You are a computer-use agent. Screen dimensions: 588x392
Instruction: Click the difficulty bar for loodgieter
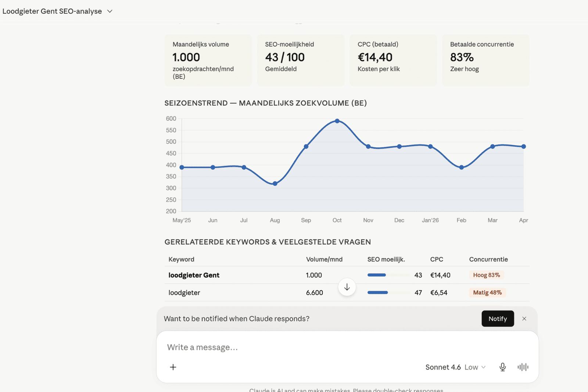(389, 293)
